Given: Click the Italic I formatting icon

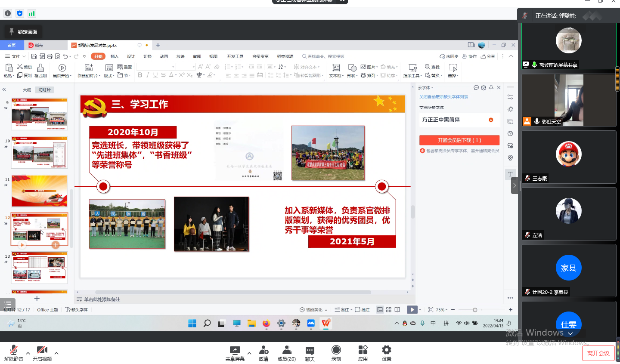Looking at the screenshot, I should tap(148, 75).
